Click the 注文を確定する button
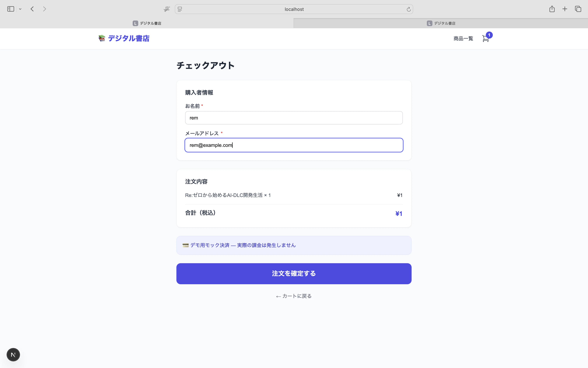The height and width of the screenshot is (368, 588). click(x=294, y=274)
